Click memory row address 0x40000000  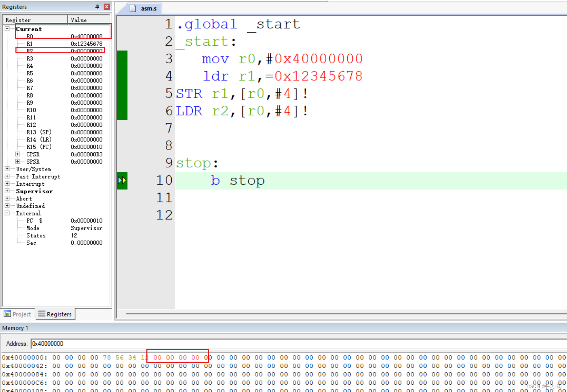click(x=25, y=358)
